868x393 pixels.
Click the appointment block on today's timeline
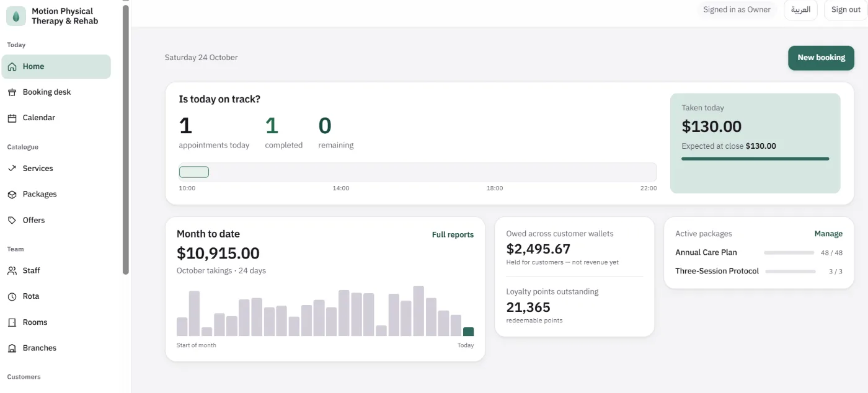click(x=194, y=172)
